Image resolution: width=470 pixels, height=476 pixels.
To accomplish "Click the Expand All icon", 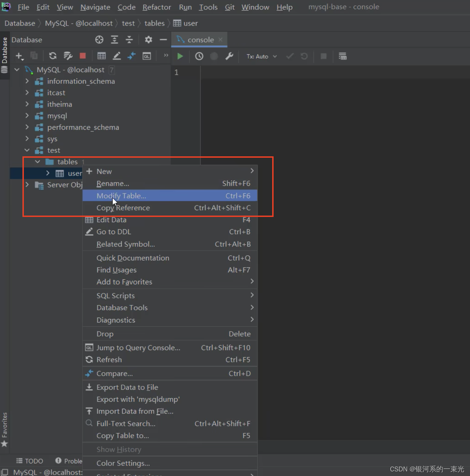I will (114, 40).
